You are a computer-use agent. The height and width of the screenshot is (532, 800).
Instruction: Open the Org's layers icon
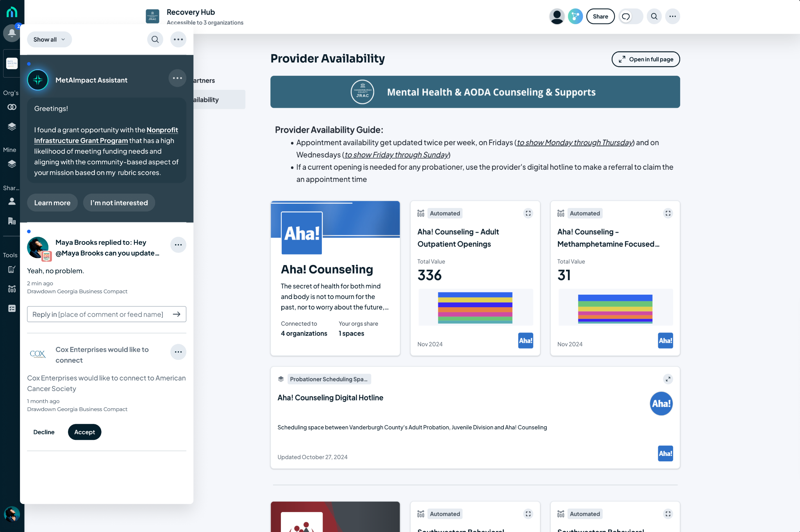pos(12,126)
